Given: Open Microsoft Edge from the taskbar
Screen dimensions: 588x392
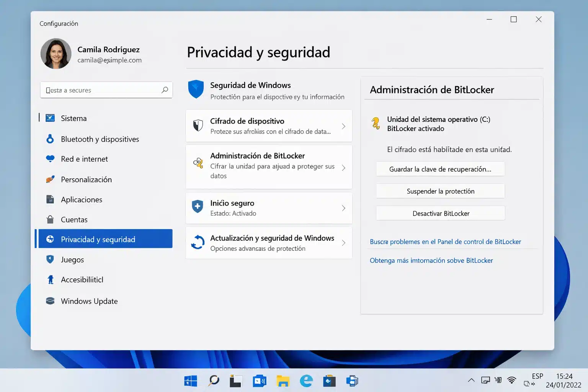Looking at the screenshot, I should point(306,381).
